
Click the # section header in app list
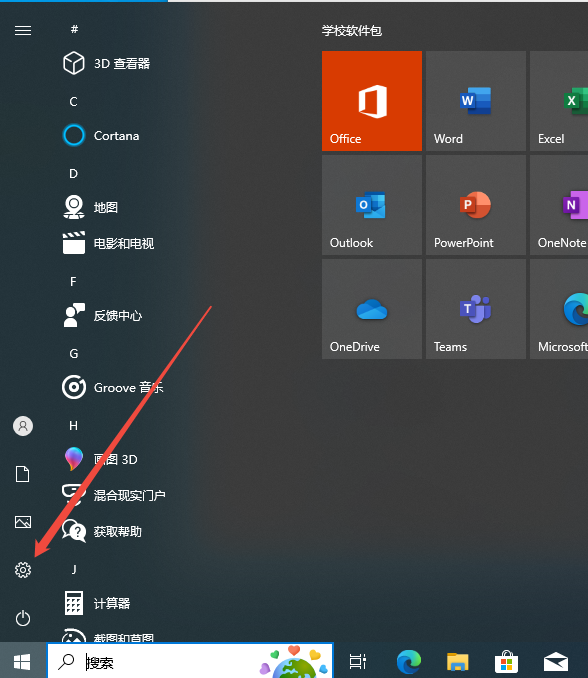click(74, 29)
